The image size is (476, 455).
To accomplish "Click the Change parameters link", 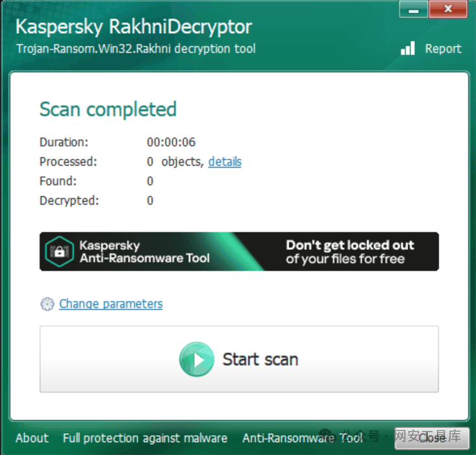I will pyautogui.click(x=111, y=304).
